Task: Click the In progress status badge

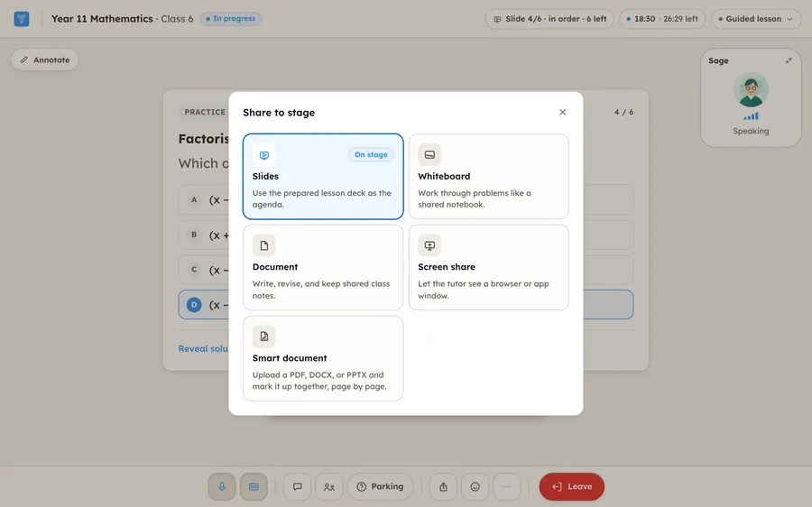Action: (x=231, y=19)
